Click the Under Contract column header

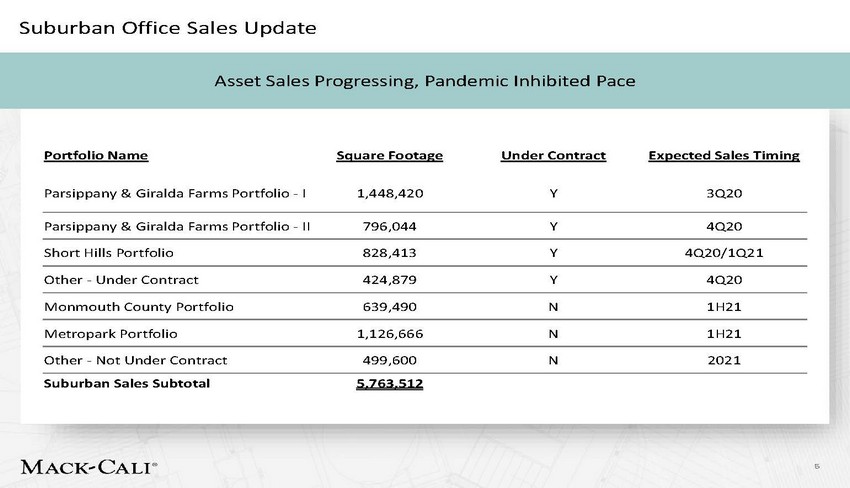(x=553, y=155)
